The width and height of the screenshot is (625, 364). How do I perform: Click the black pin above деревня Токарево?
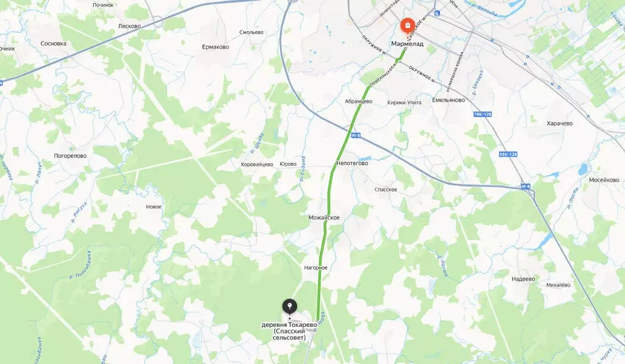(290, 307)
